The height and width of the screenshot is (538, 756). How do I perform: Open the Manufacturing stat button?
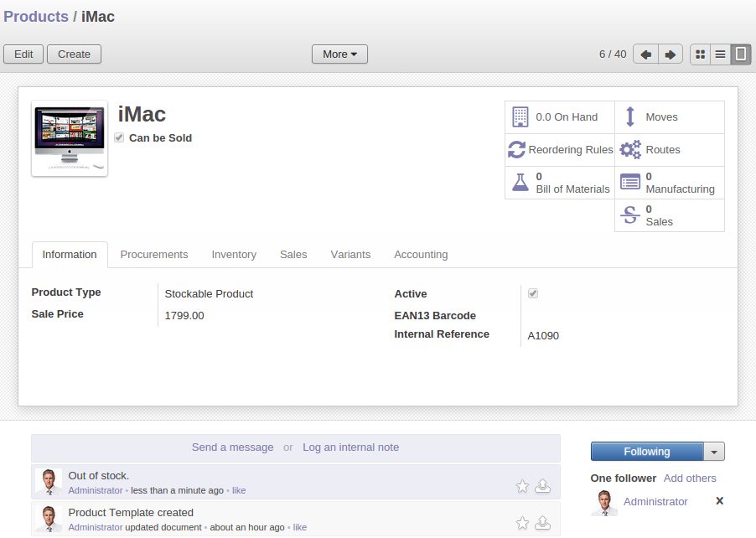point(670,183)
